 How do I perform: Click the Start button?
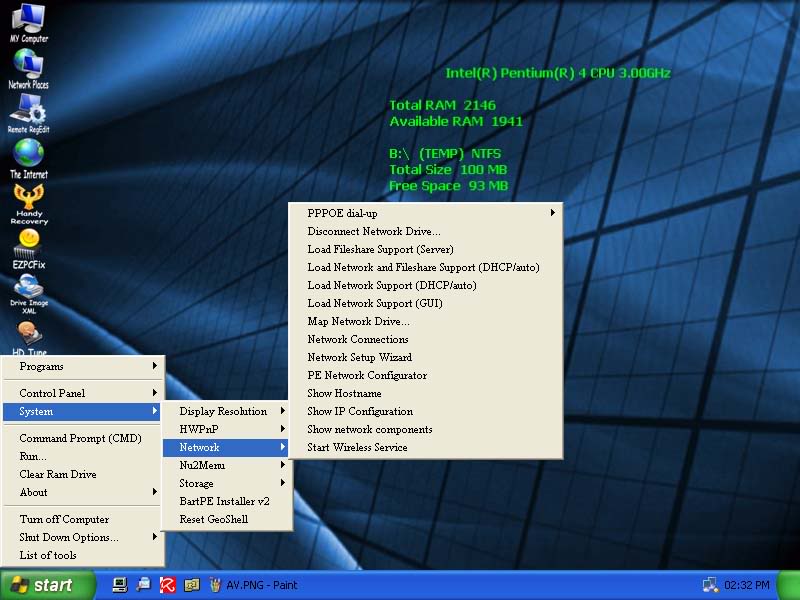tap(47, 585)
